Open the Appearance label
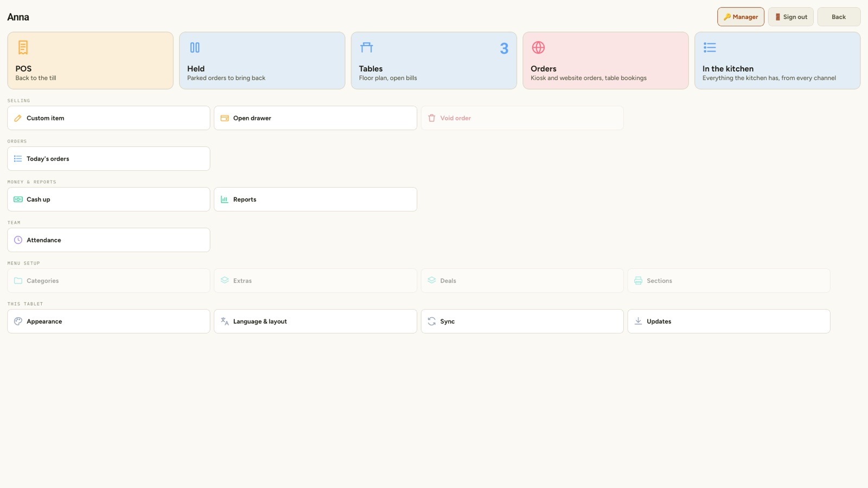This screenshot has width=868, height=488. coord(44,322)
